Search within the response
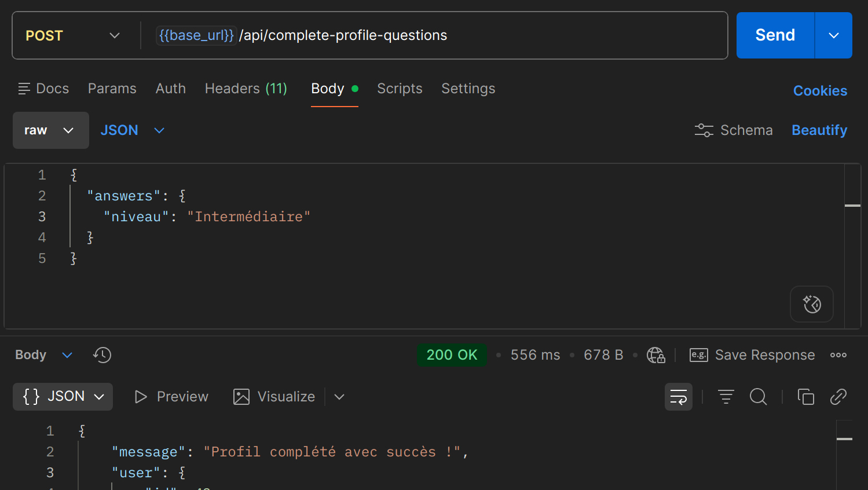The image size is (868, 490). [x=758, y=397]
